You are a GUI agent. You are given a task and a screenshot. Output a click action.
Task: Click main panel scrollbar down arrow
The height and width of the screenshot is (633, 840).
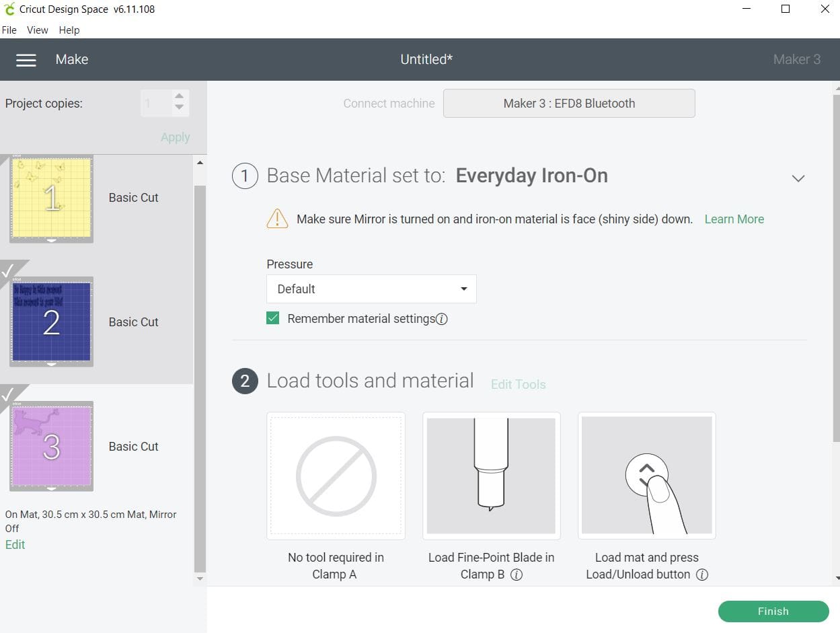pyautogui.click(x=836, y=579)
